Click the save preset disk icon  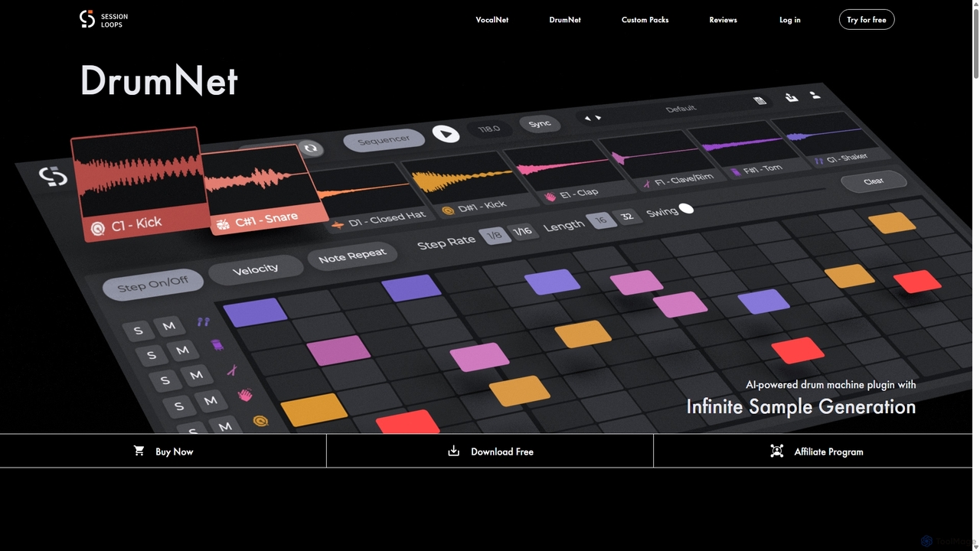tap(759, 100)
